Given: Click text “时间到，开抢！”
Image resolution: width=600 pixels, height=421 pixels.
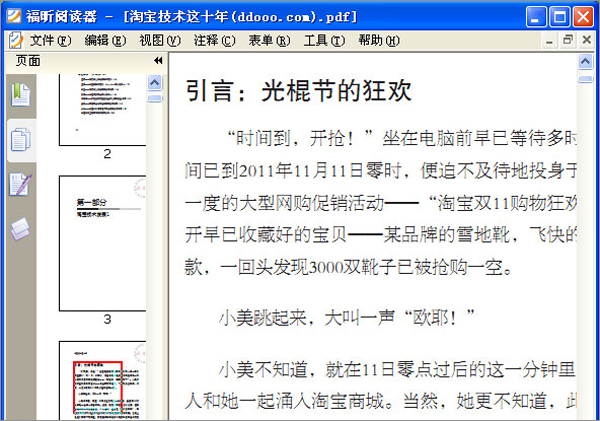Looking at the screenshot, I should [x=300, y=138].
